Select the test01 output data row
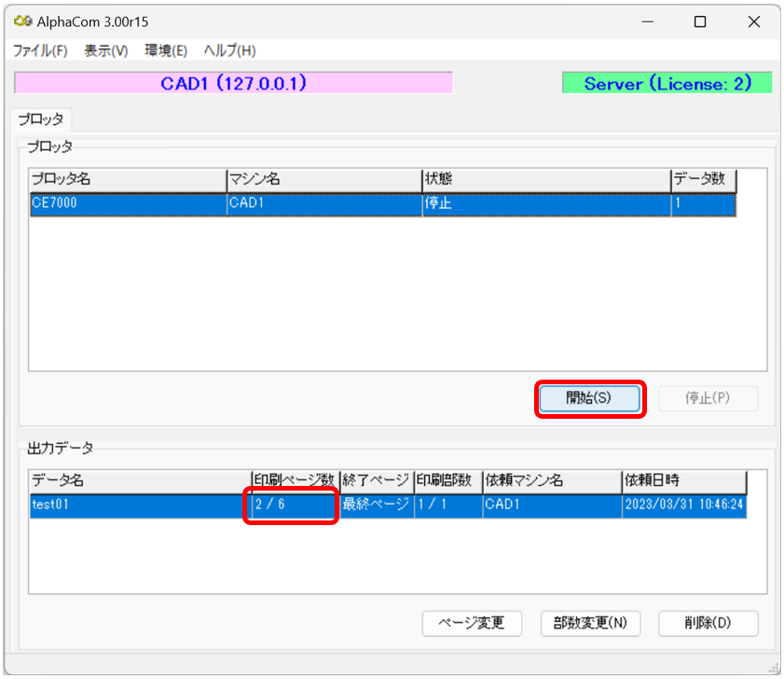784x679 pixels. point(140,506)
